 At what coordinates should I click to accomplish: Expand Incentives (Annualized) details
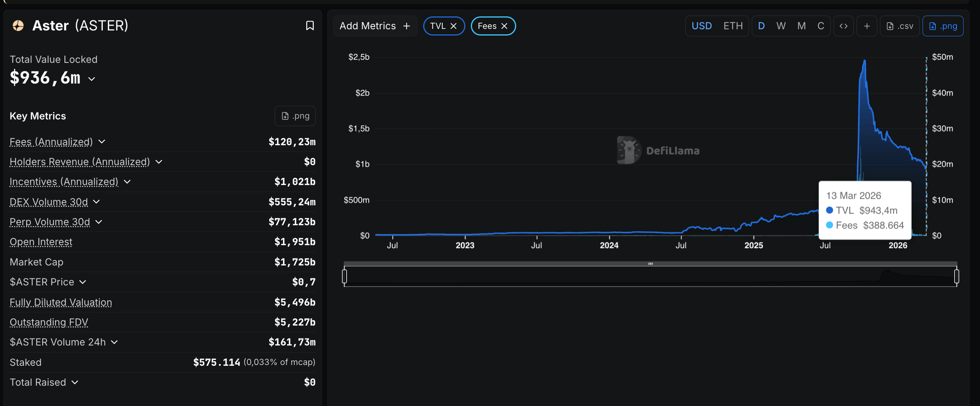coord(127,182)
